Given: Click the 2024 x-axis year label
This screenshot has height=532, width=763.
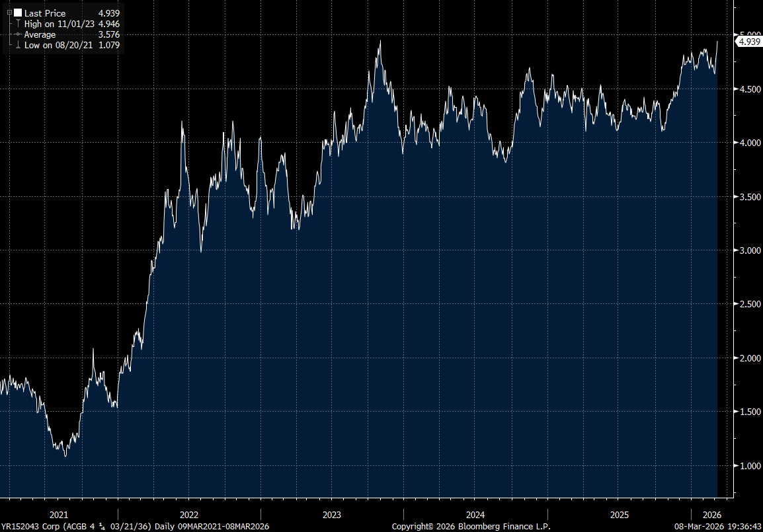Looking at the screenshot, I should [475, 515].
